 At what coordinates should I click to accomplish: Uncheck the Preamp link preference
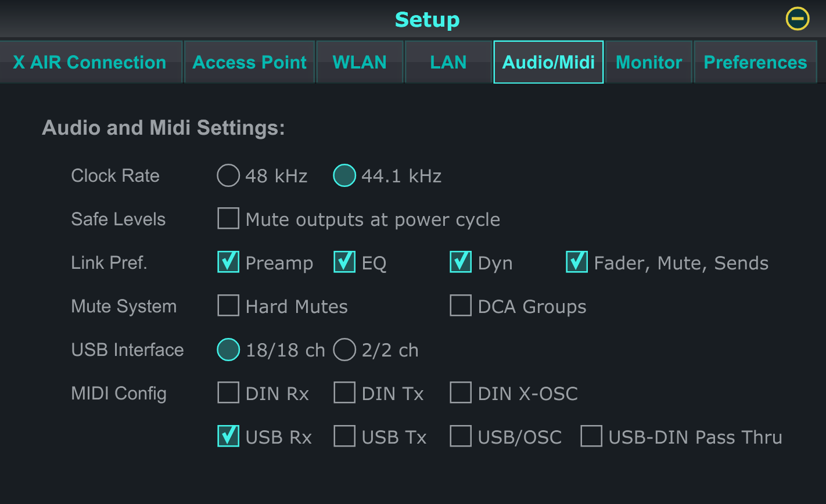[x=228, y=262]
